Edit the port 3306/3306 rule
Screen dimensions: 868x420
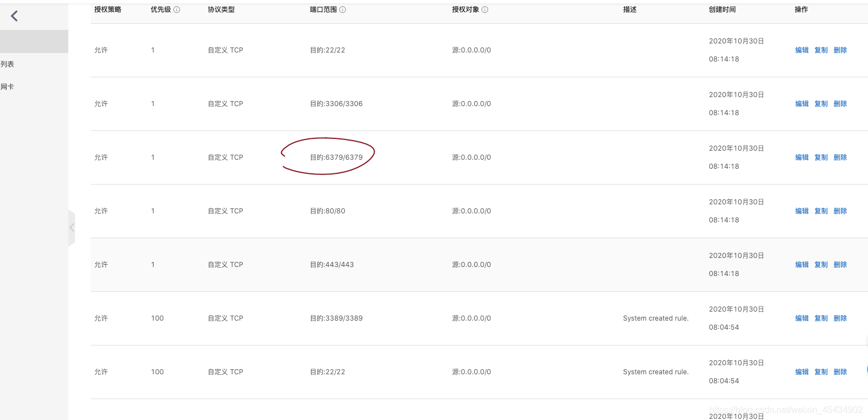pos(801,104)
